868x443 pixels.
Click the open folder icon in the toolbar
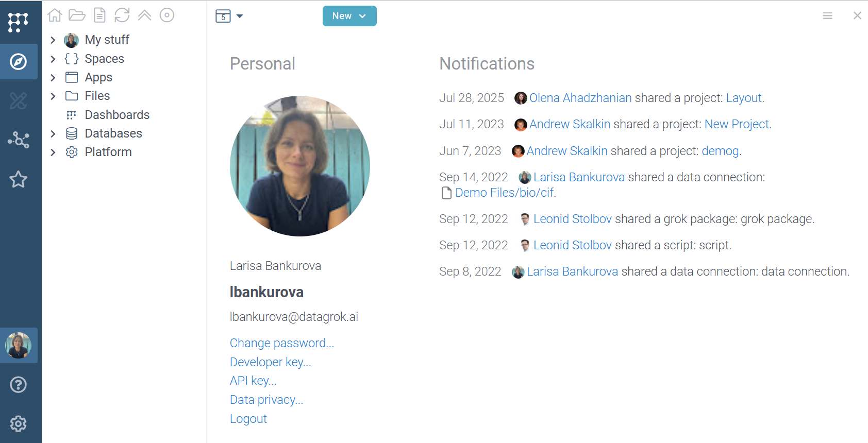[77, 15]
